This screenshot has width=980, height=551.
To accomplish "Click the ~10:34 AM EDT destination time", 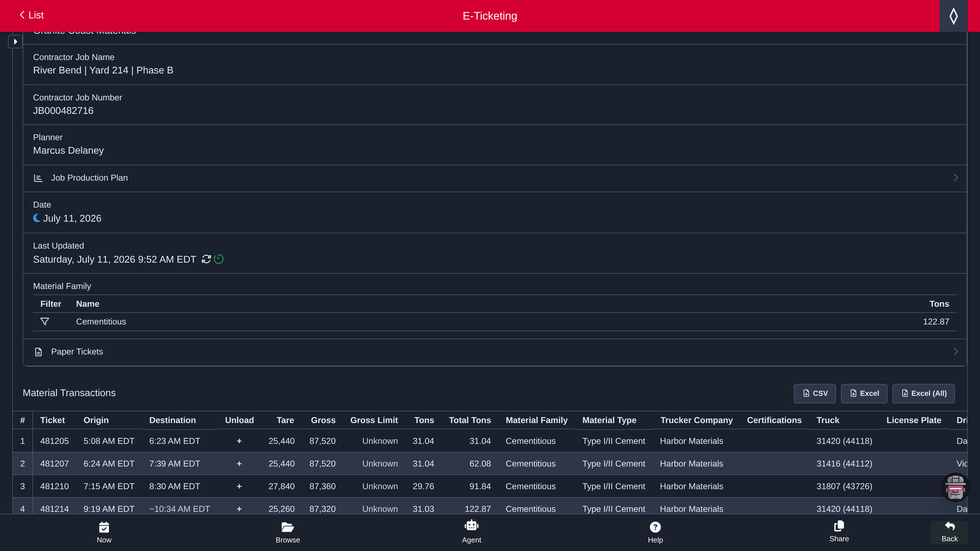I will coord(179,509).
